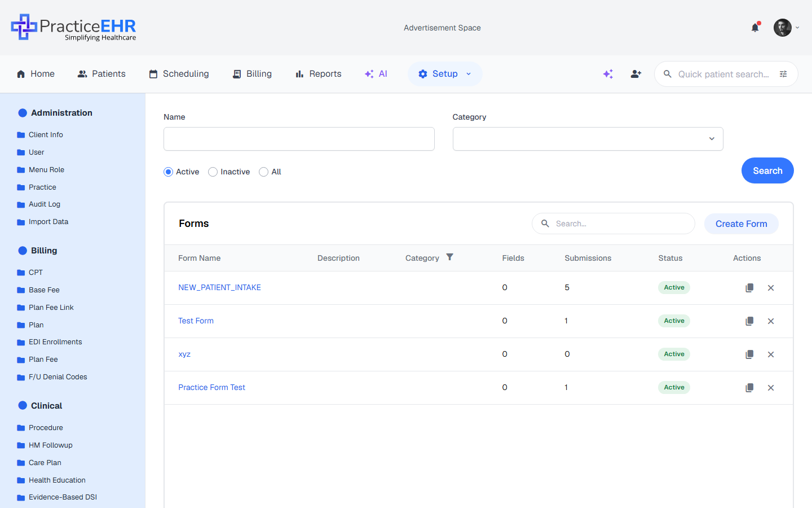Open the AI menu item
The width and height of the screenshot is (812, 508).
tap(376, 74)
